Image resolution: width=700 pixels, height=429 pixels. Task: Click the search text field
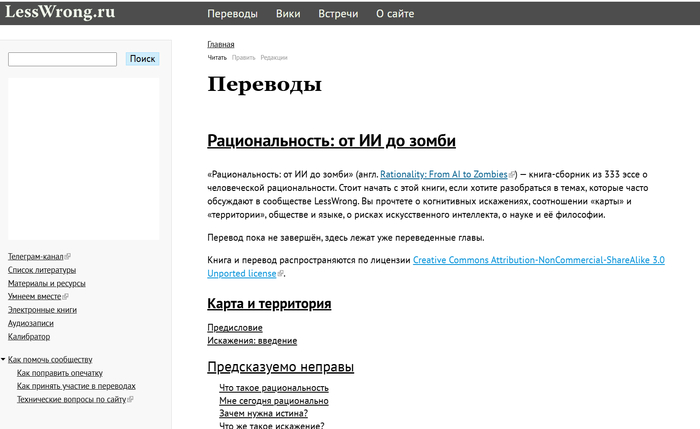pos(63,59)
